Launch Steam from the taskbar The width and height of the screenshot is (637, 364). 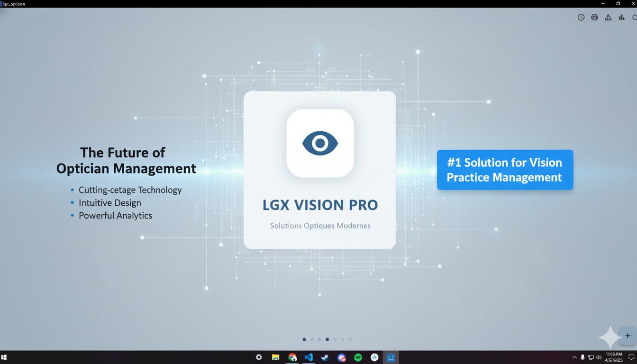[x=325, y=357]
